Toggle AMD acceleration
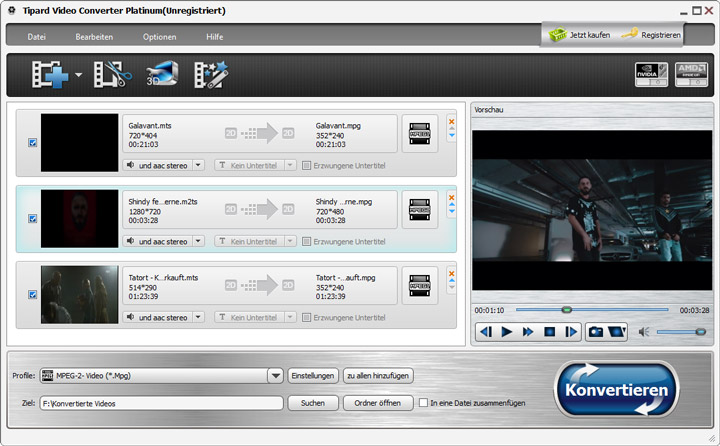The width and height of the screenshot is (720, 446). [691, 74]
